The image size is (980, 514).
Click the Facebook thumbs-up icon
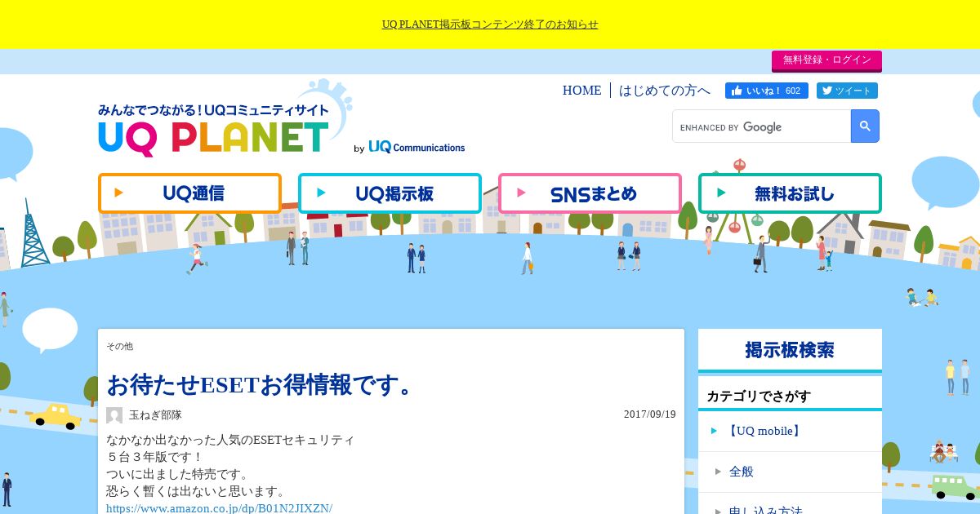coord(737,91)
